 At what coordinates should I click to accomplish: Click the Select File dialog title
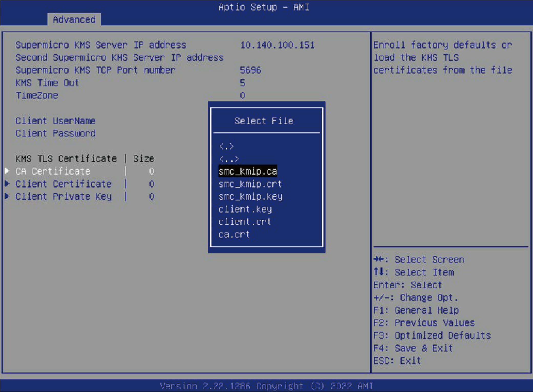click(264, 121)
